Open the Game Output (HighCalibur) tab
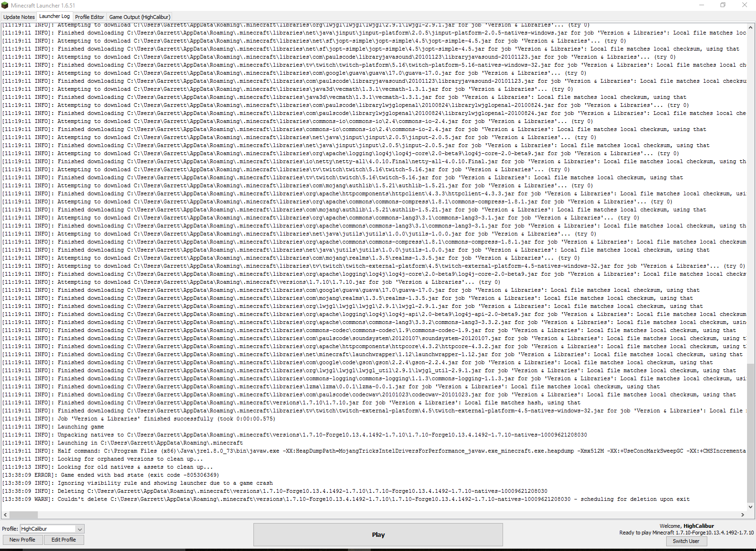Screen dimensions: 756x551 (139, 17)
